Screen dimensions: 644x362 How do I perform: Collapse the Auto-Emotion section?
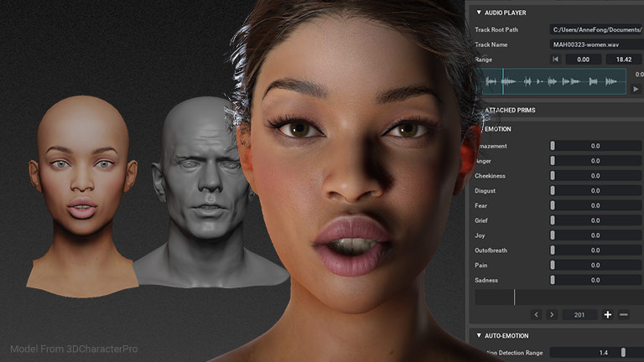479,335
